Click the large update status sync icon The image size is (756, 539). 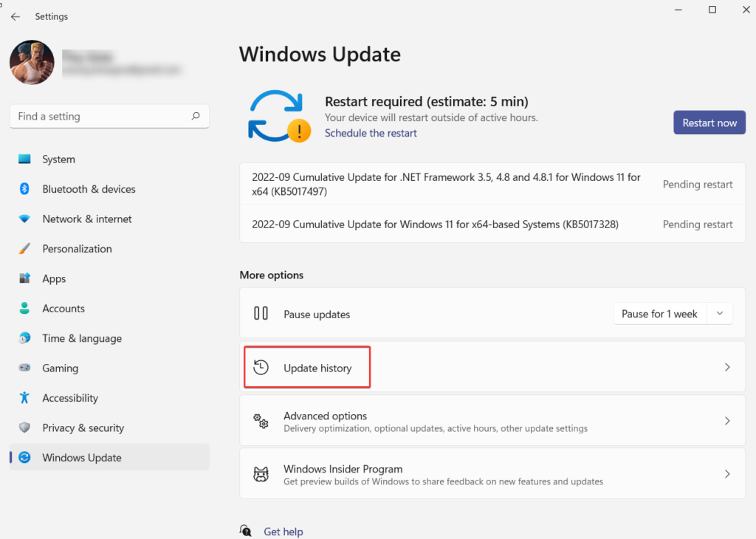pyautogui.click(x=278, y=116)
